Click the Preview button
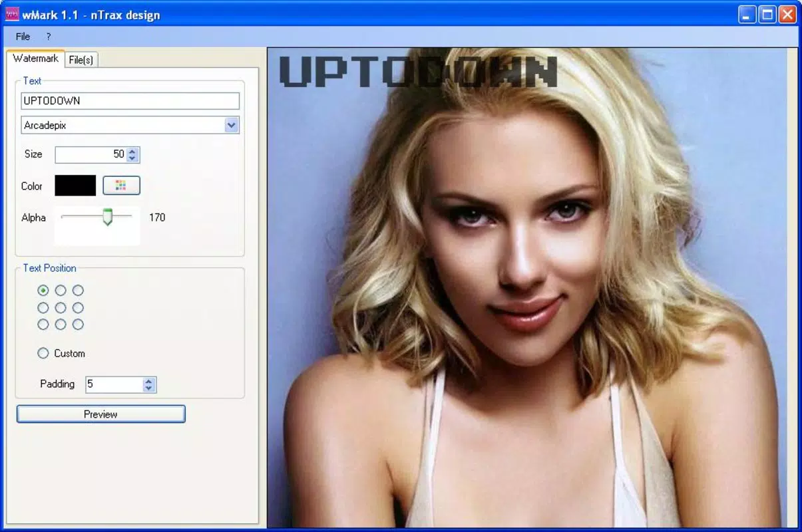 tap(100, 414)
